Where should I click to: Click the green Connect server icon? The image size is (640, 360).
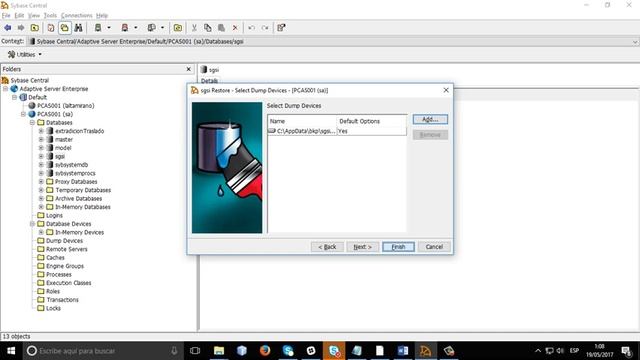point(98,28)
